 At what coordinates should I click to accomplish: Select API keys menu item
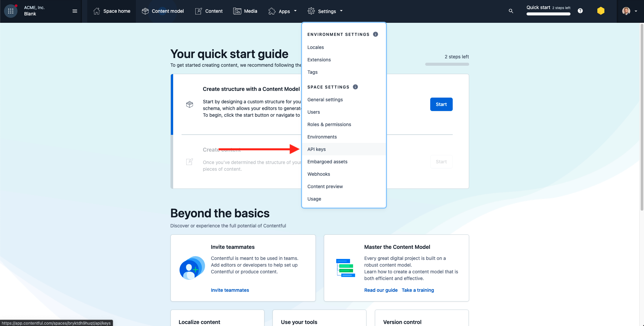coord(344,149)
